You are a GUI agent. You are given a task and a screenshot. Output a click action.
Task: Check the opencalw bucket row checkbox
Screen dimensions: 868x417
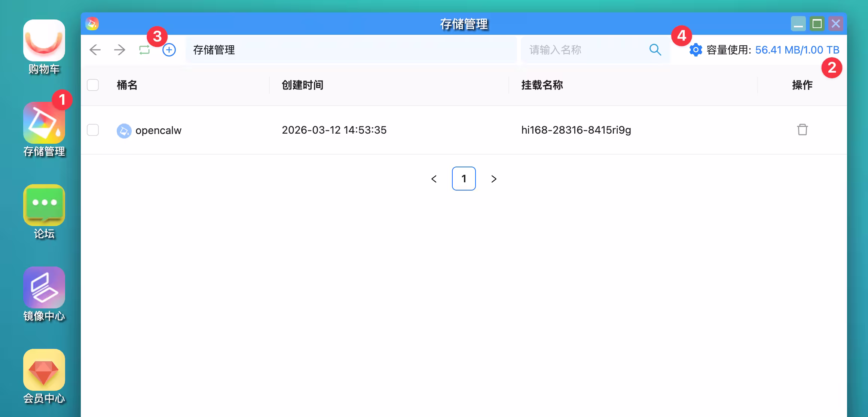point(92,130)
